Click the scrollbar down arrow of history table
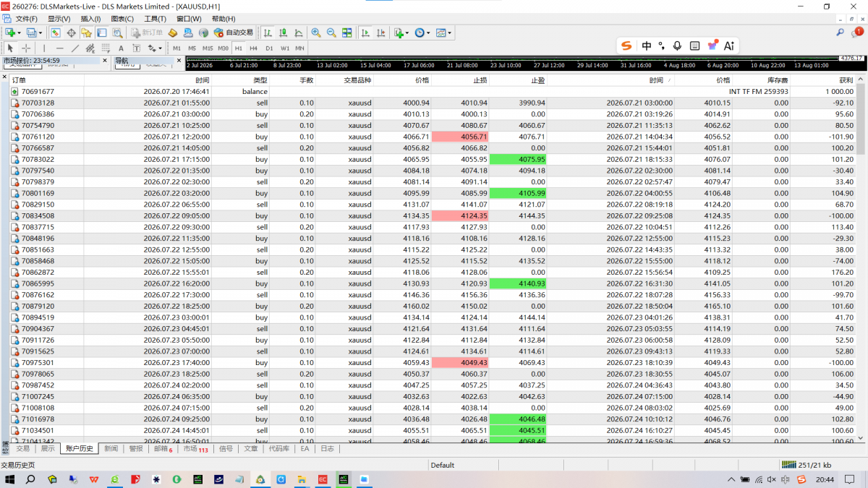 861,438
